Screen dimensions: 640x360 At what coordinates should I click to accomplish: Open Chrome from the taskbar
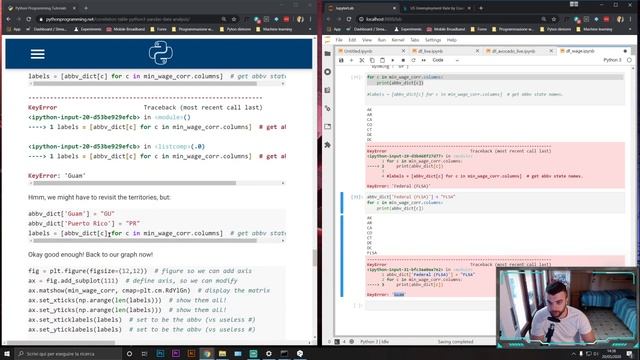point(207,353)
